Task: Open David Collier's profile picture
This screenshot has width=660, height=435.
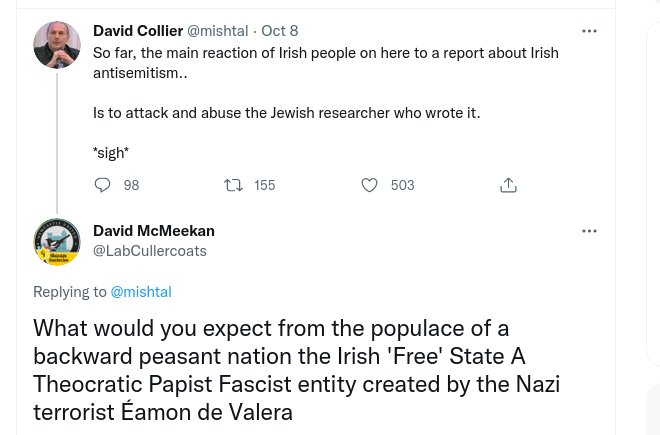Action: (x=57, y=45)
